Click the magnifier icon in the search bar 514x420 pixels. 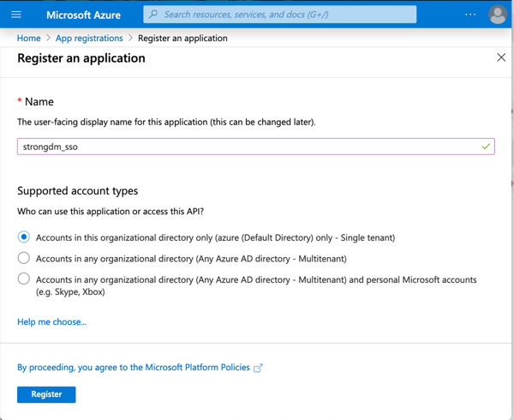click(153, 14)
